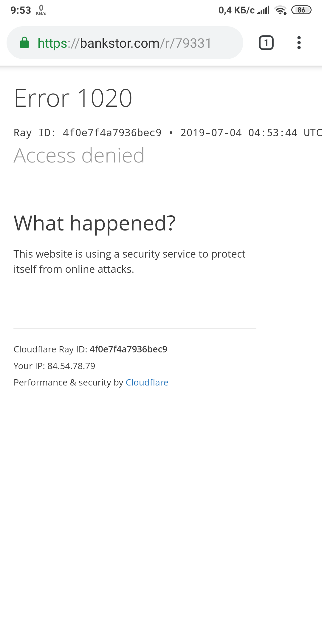Image resolution: width=322 pixels, height=644 pixels.
Task: Tap the security service explanation paragraph
Action: coord(129,261)
